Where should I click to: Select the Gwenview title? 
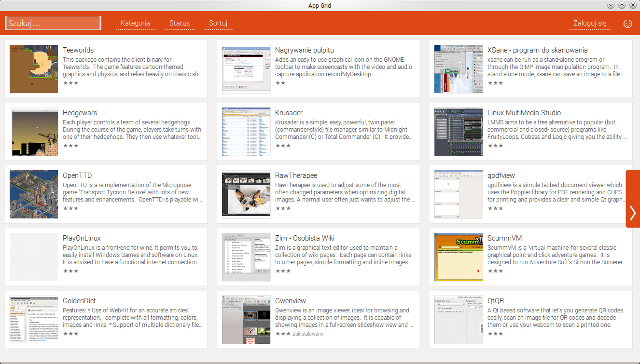click(291, 301)
